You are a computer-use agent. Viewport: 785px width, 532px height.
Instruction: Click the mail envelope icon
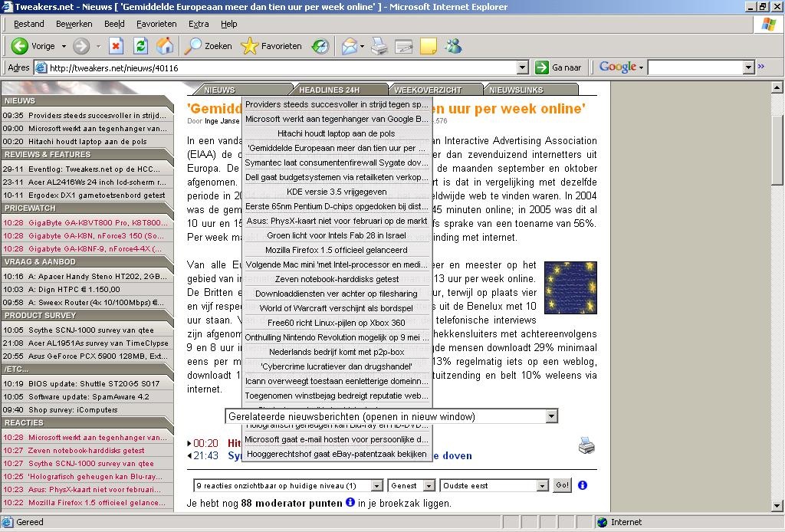pyautogui.click(x=350, y=46)
